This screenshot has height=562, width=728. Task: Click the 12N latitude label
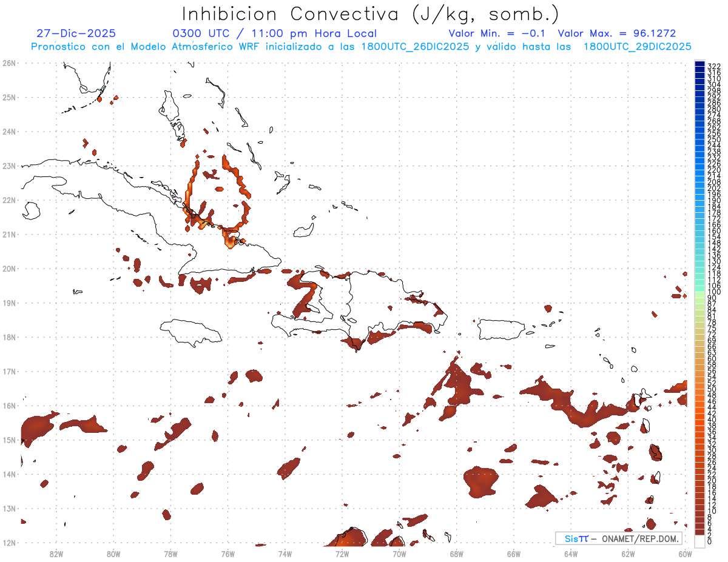click(x=9, y=543)
